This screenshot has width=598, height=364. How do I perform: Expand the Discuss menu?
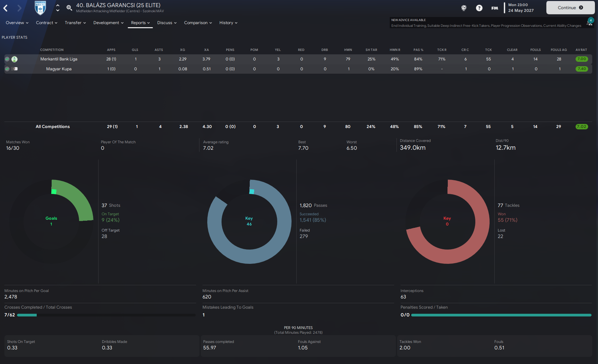tap(167, 23)
